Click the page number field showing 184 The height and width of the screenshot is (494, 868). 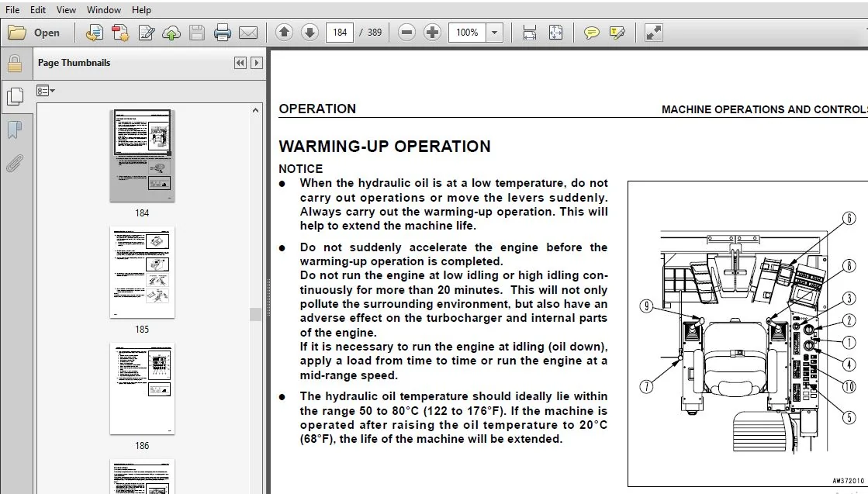340,33
